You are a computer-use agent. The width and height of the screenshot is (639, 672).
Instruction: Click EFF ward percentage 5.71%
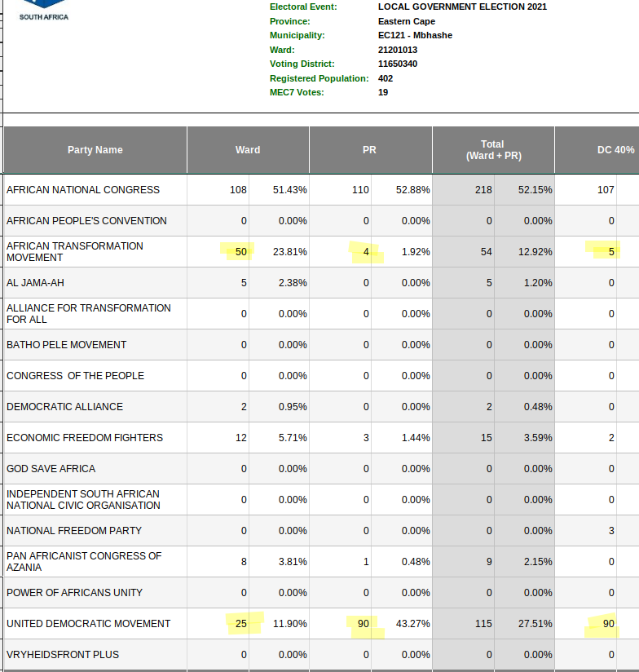(x=293, y=438)
